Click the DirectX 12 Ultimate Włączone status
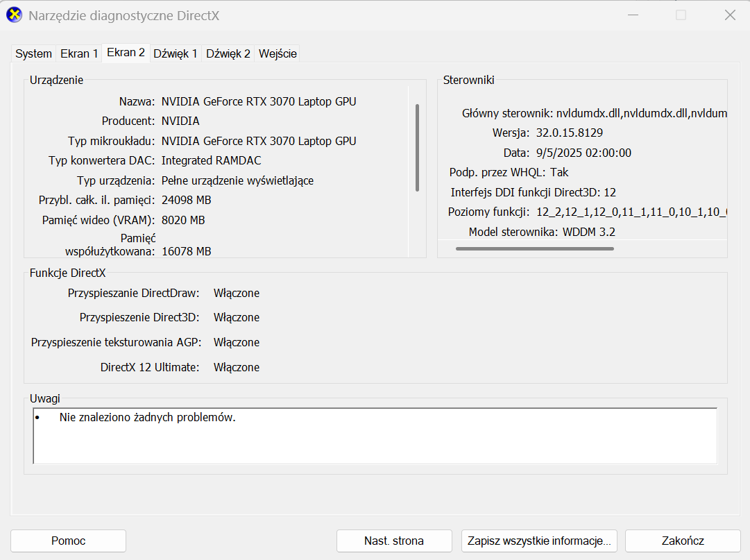The width and height of the screenshot is (750, 560). [237, 367]
